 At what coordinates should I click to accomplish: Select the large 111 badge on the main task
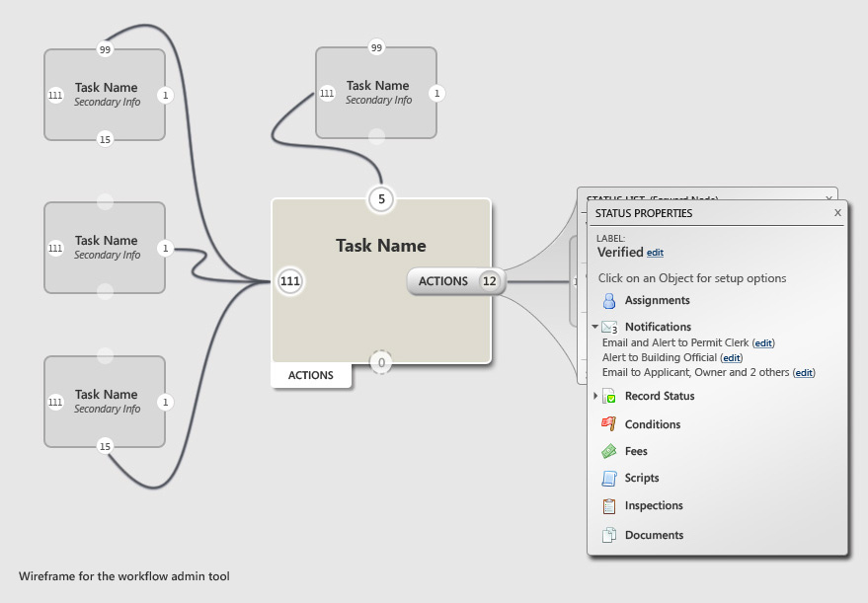pyautogui.click(x=290, y=281)
